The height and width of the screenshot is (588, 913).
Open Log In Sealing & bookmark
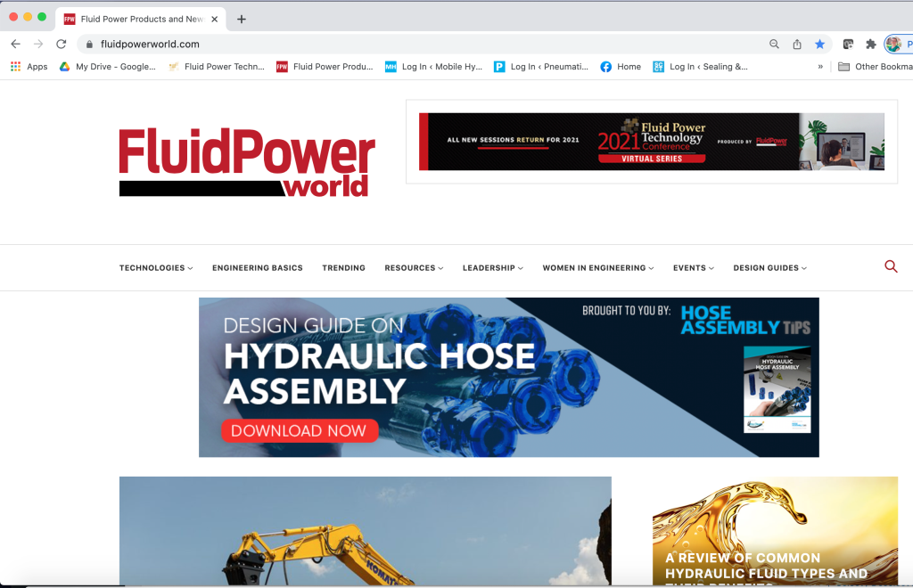[x=701, y=66]
